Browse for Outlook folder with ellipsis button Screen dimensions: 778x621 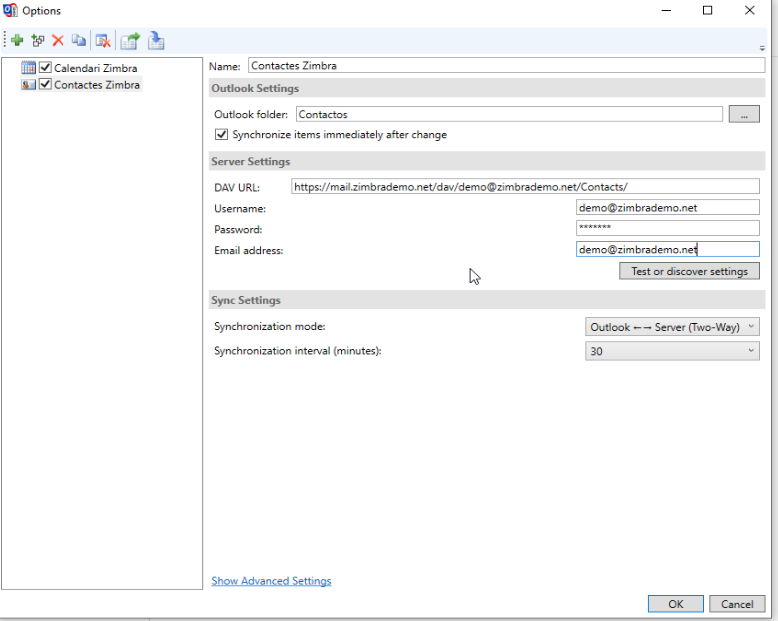coord(744,114)
